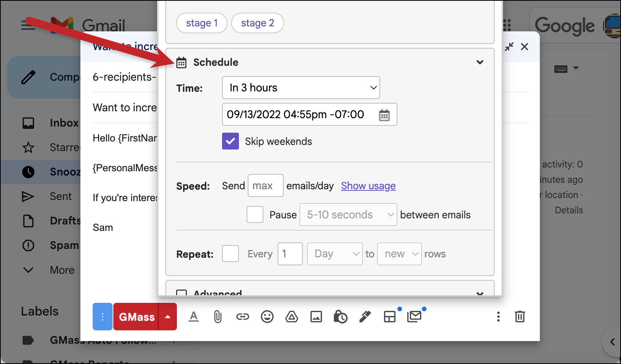Open the date picker calendar icon
This screenshot has width=621, height=364.
(384, 115)
